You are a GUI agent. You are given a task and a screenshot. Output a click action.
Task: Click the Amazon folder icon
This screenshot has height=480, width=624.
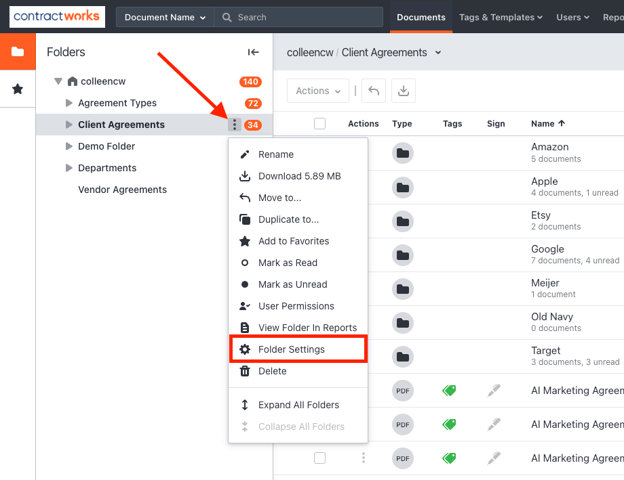pos(402,153)
